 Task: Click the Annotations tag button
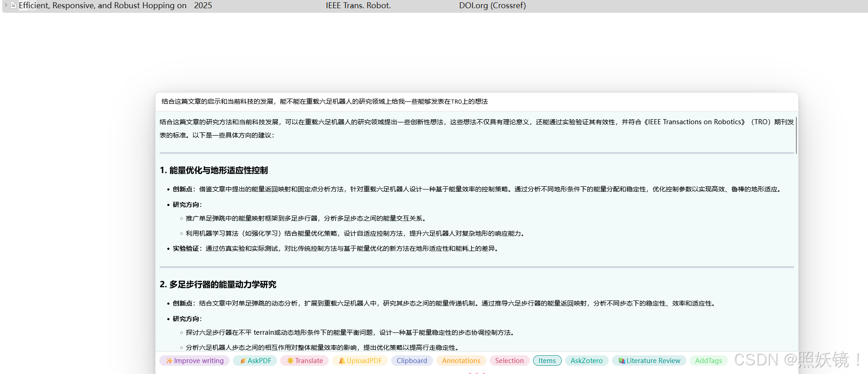(x=461, y=361)
